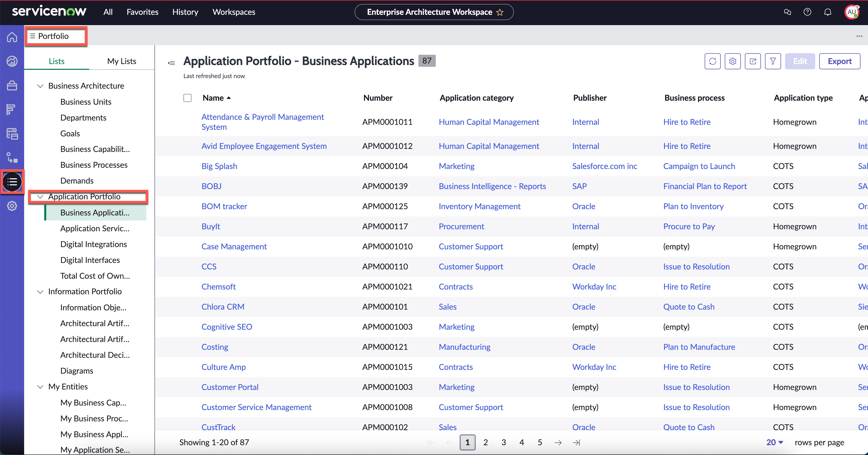
Task: Go to page 2
Action: [x=486, y=442]
